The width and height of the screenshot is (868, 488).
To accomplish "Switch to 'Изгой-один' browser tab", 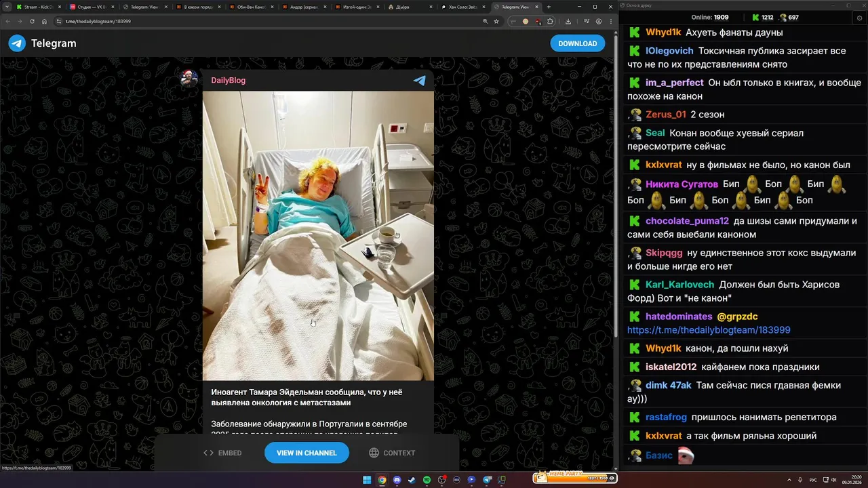I will 357,7.
